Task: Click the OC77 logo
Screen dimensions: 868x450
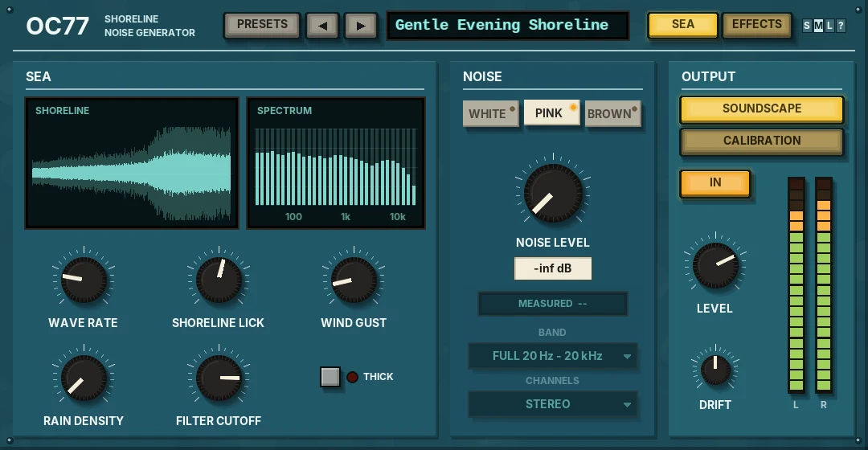Action: click(58, 26)
